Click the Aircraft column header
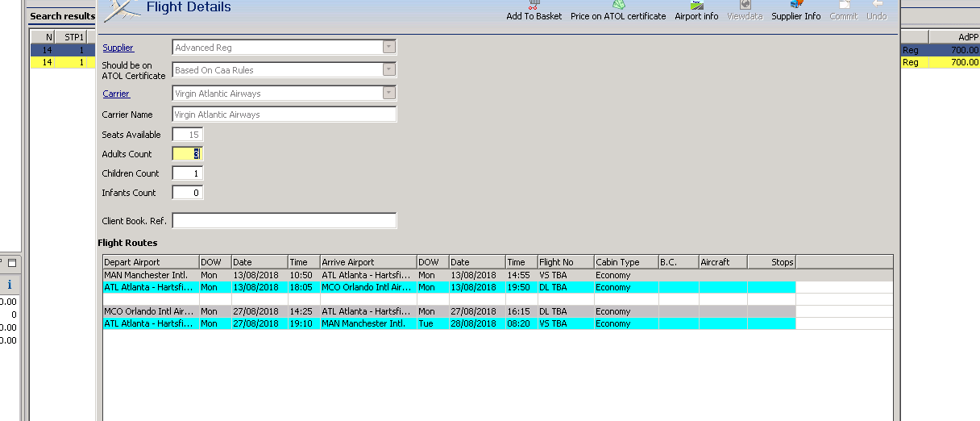The height and width of the screenshot is (421, 980). point(723,262)
